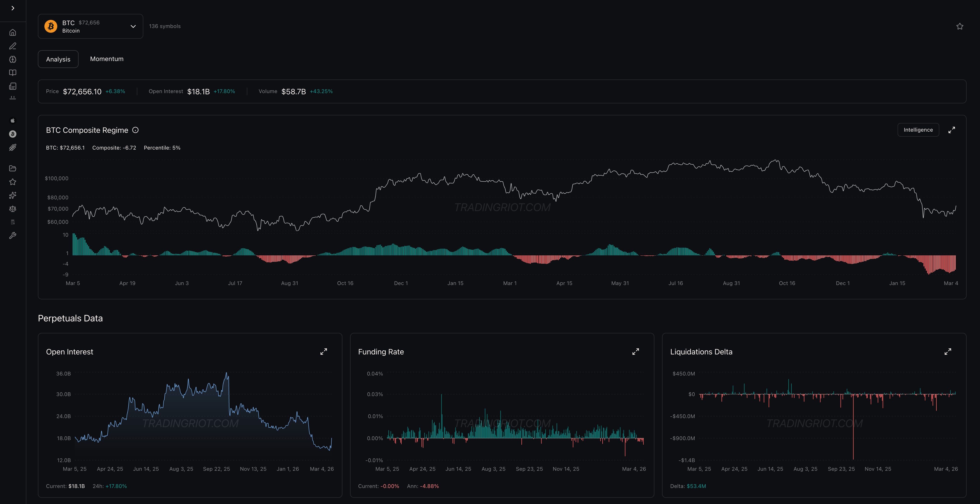
Task: Click the Composite Regime info icon
Action: [135, 130]
